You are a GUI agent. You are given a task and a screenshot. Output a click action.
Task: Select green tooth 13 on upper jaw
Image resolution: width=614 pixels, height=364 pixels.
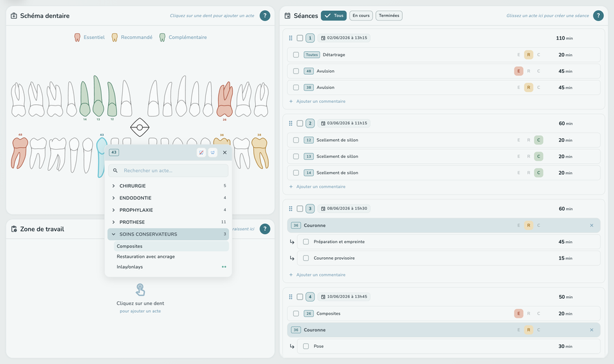point(98,96)
